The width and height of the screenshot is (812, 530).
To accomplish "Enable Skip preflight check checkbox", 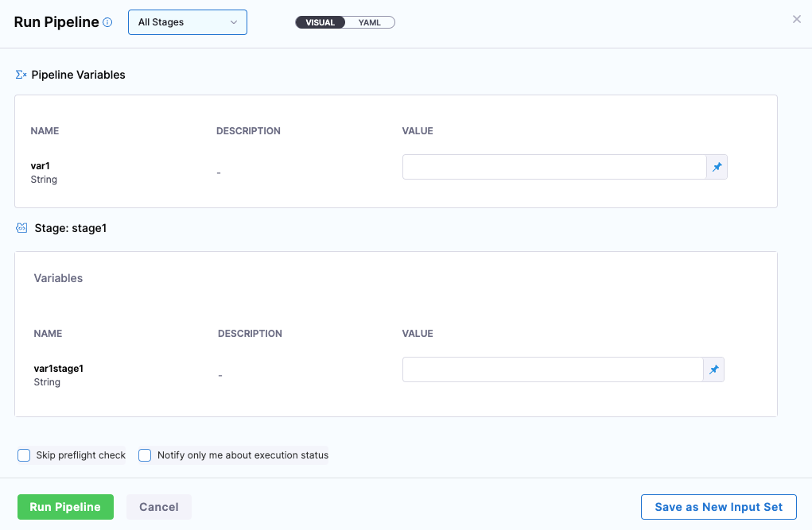I will click(24, 455).
